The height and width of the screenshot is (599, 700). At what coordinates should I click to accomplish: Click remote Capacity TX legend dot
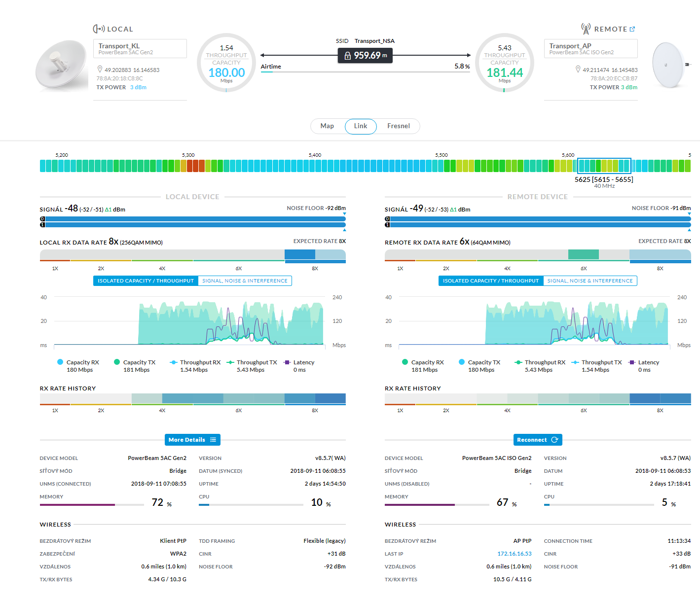[x=462, y=362]
